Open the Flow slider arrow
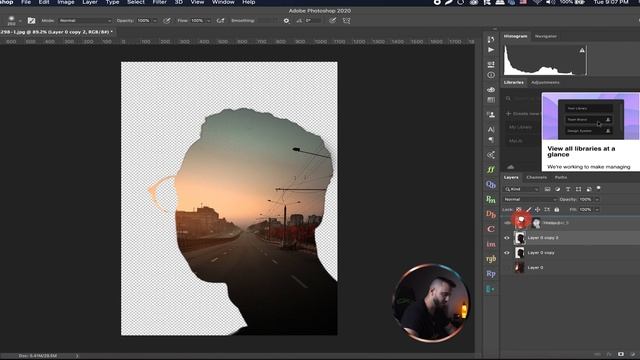The width and height of the screenshot is (640, 360). tap(208, 20)
